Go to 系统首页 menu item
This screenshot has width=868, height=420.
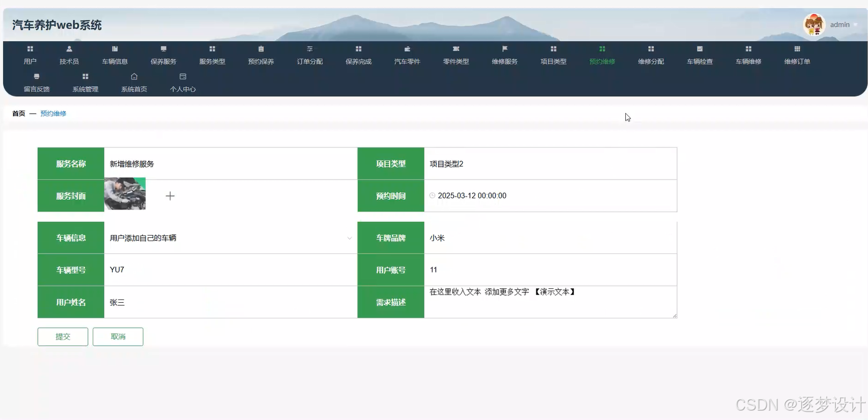point(134,83)
